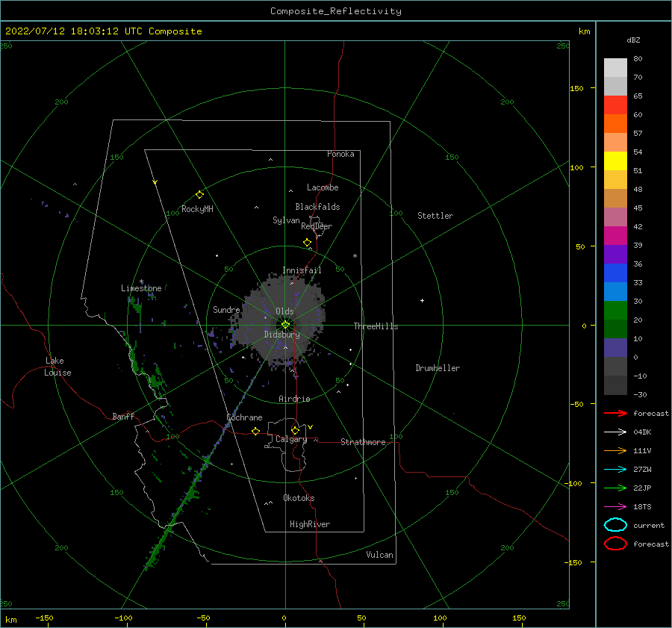
Task: Click the cyan 27ZW arrow in legend
Action: [x=615, y=470]
